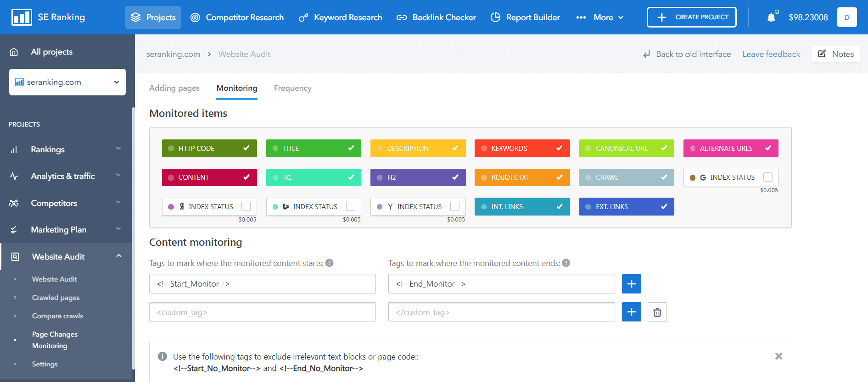Expand the Competitors section
This screenshot has height=382, width=868.
pyautogui.click(x=118, y=202)
